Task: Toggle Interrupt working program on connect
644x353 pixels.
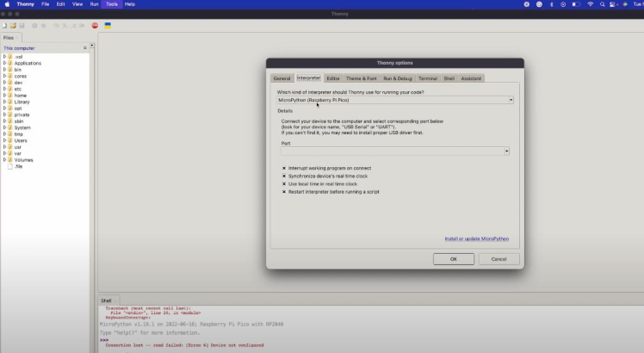Action: tap(284, 168)
